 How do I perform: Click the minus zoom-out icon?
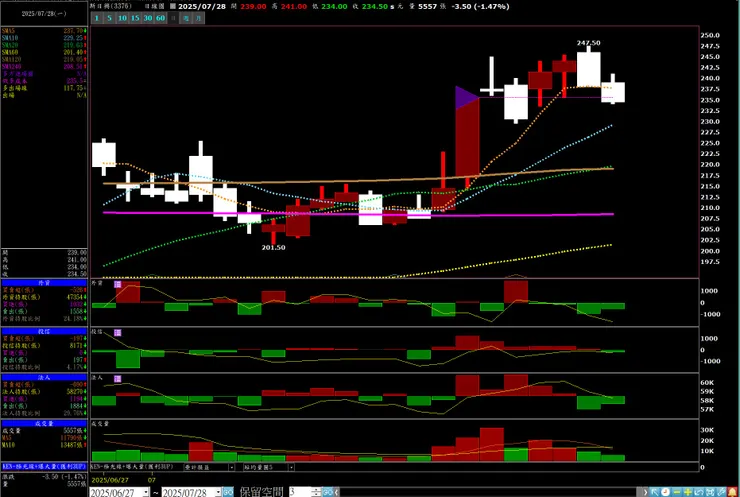(x=677, y=492)
